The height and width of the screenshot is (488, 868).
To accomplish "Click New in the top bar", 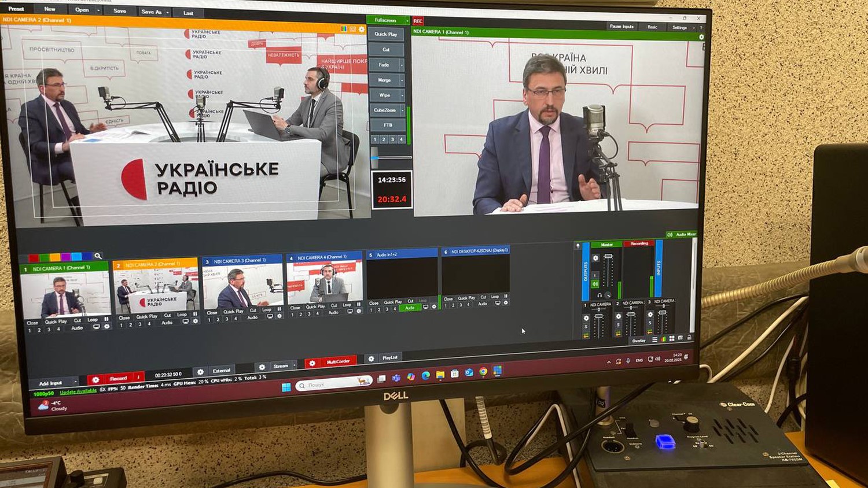I will [x=50, y=9].
